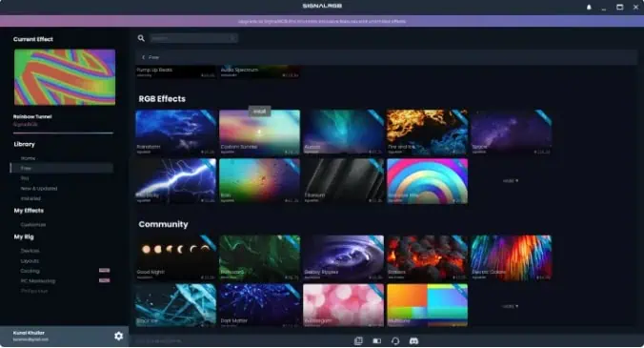
Task: Select Home in Library sidebar
Action: 28,158
